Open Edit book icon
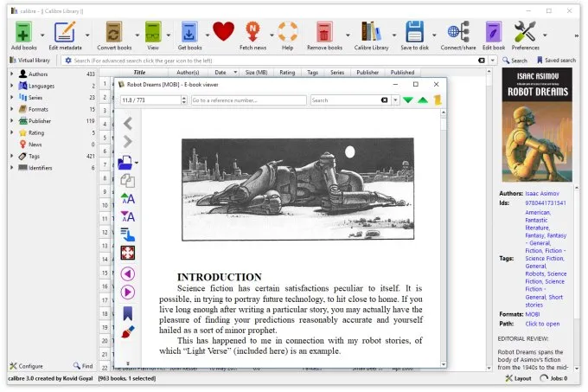The height and width of the screenshot is (392, 588). click(x=494, y=32)
